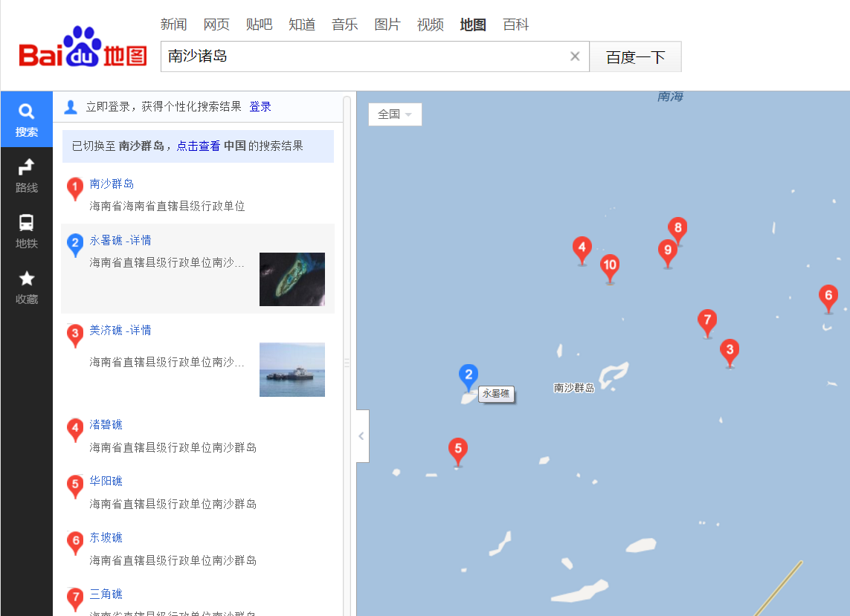Click the results list vertical scrollbar
The height and width of the screenshot is (616, 850).
pyautogui.click(x=347, y=355)
